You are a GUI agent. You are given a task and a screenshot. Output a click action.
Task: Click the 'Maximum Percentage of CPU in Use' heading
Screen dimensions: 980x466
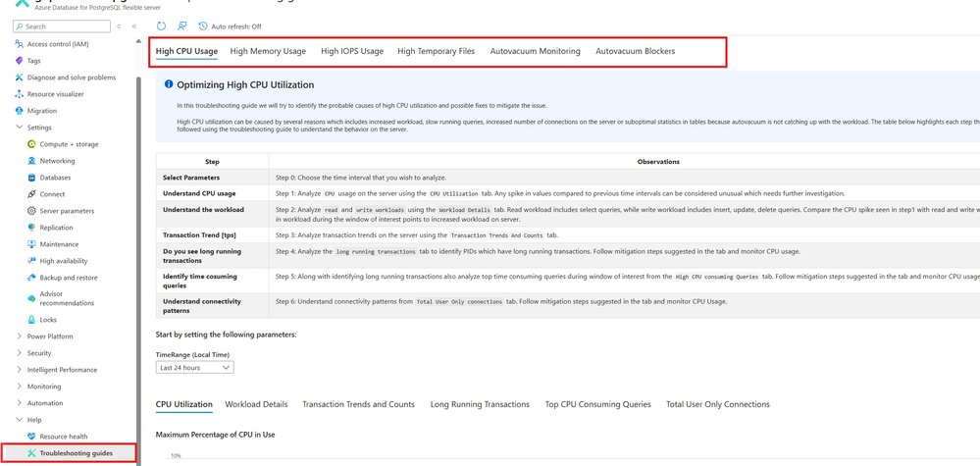click(x=216, y=435)
